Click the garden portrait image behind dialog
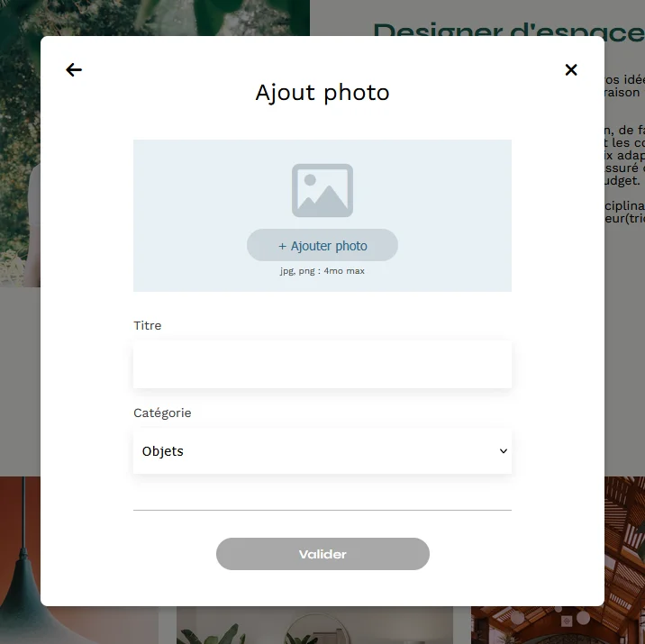This screenshot has height=644, width=645. coord(20,144)
